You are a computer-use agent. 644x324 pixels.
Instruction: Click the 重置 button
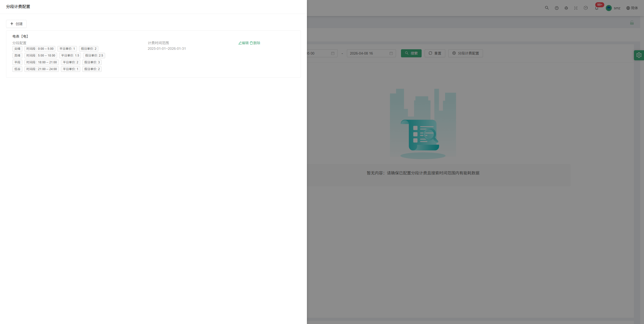435,53
